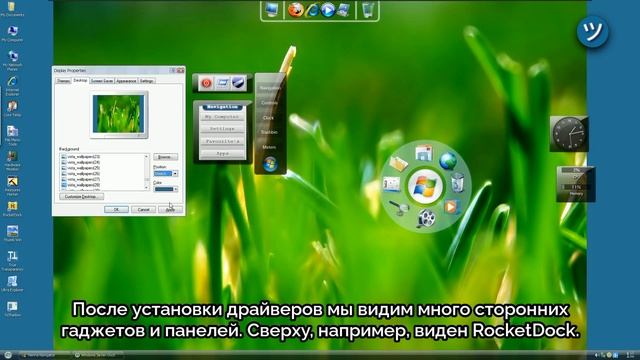The height and width of the screenshot is (360, 640).
Task: Open My Documents desktop icon
Action: click(x=12, y=9)
